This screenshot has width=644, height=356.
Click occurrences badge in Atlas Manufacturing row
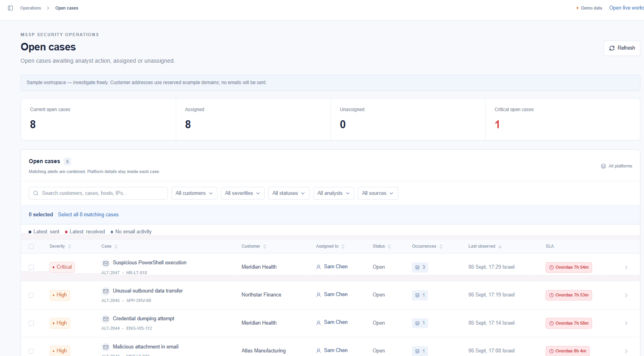pos(420,351)
